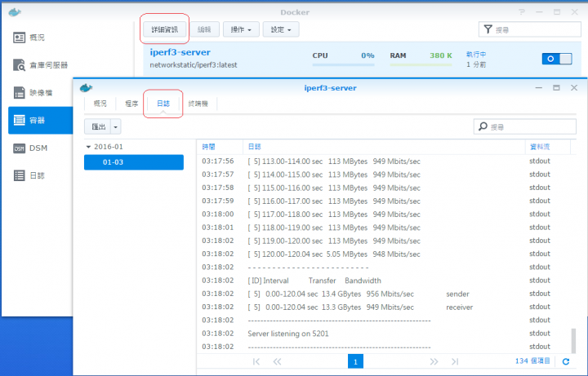The image size is (588, 376).
Task: Click the filter funnel icon in Docker search
Action: [488, 29]
